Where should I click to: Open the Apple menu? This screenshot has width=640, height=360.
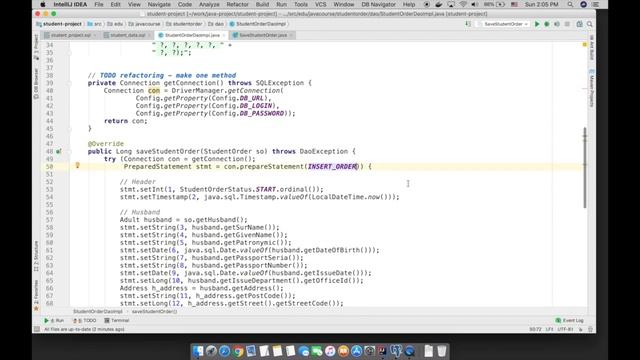43,4
